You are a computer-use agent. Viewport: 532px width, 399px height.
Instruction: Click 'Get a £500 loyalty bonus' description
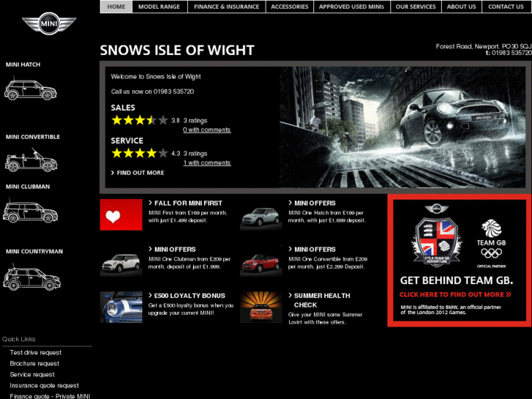coord(191,309)
